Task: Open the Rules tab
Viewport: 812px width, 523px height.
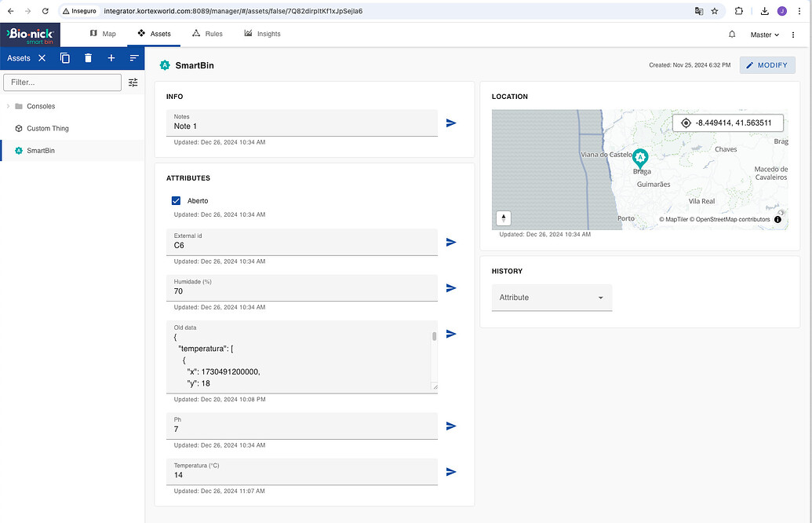Action: (x=207, y=34)
